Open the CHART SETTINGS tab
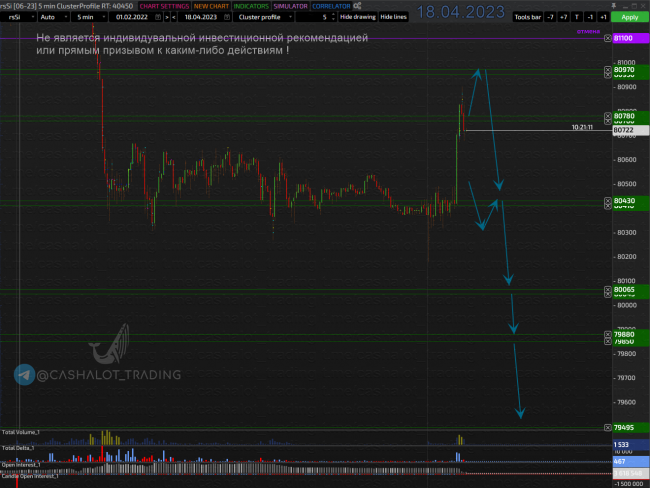Viewport: 650px width, 488px height. tap(164, 6)
